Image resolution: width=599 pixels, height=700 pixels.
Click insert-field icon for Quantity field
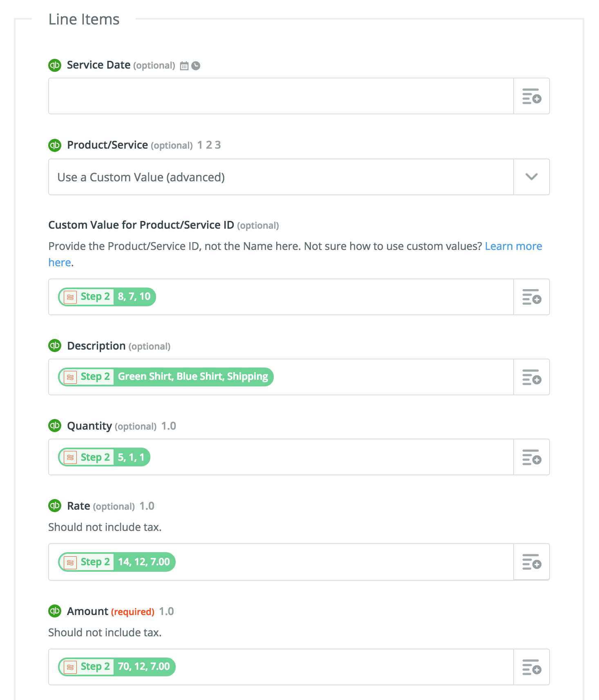(x=532, y=457)
